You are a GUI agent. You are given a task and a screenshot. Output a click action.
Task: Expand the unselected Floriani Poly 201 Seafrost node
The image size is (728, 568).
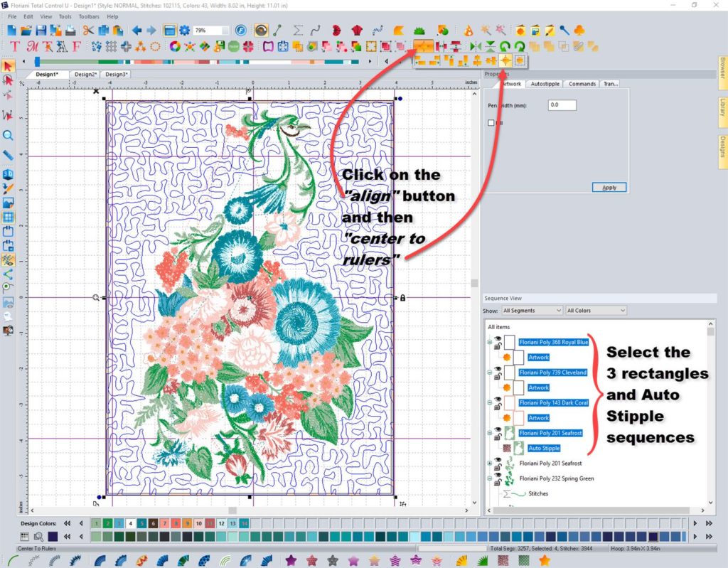[489, 463]
